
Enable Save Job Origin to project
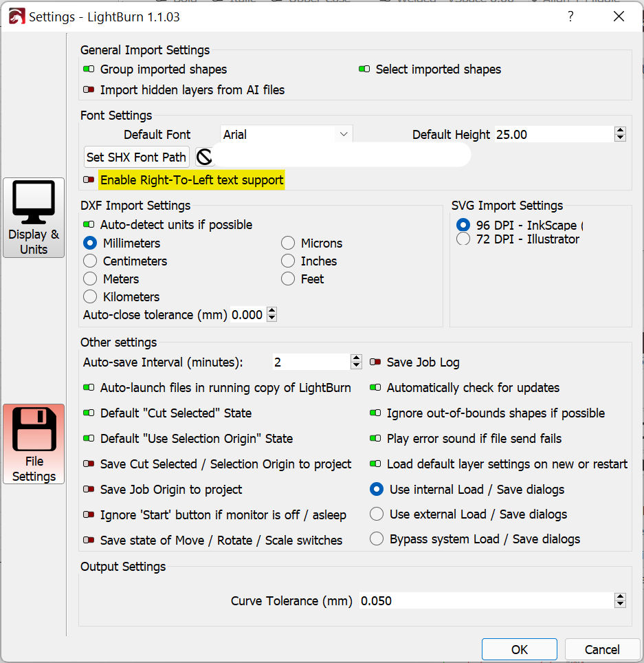89,489
